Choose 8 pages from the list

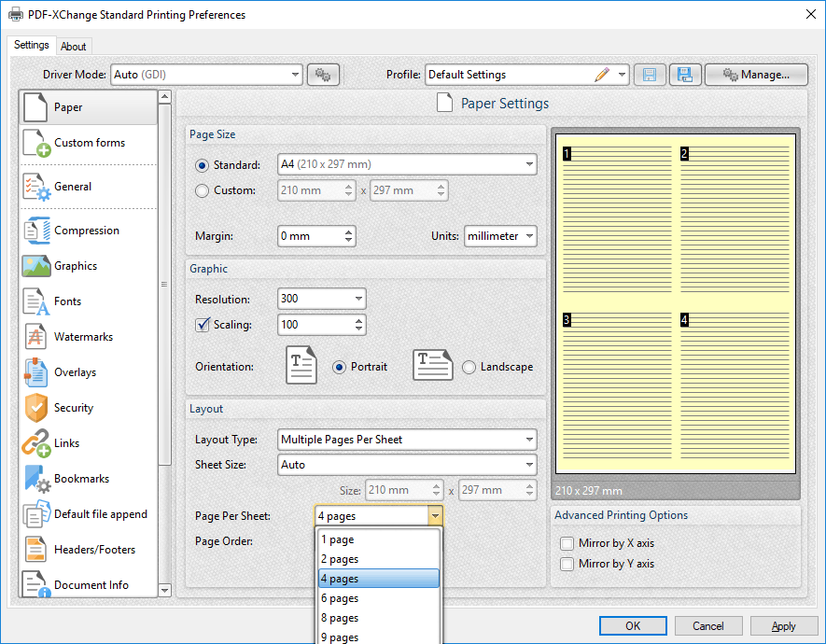379,618
